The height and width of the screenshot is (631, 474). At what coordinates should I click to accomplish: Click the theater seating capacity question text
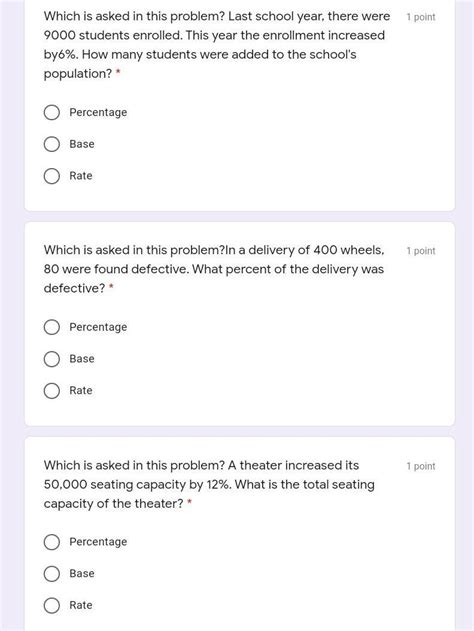[209, 485]
